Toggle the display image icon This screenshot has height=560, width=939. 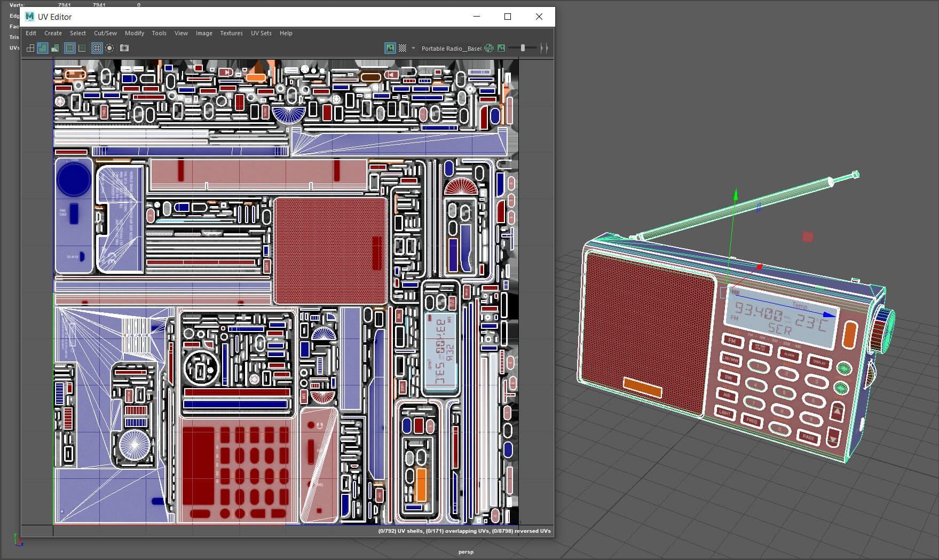click(390, 48)
